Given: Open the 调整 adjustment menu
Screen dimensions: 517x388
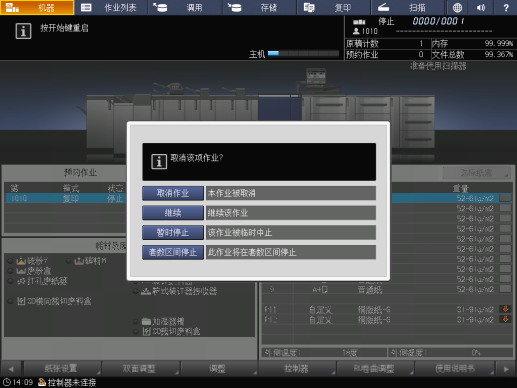Looking at the screenshot, I should (x=218, y=369).
